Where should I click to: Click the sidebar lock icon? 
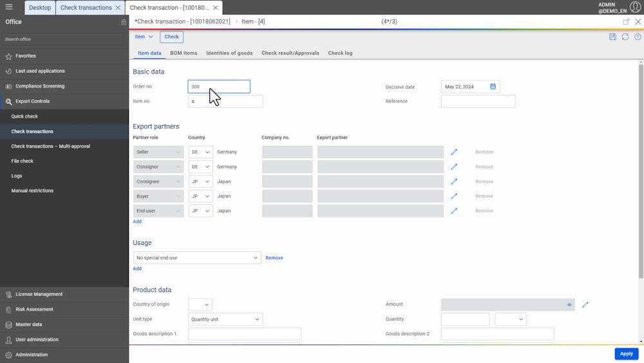(124, 22)
